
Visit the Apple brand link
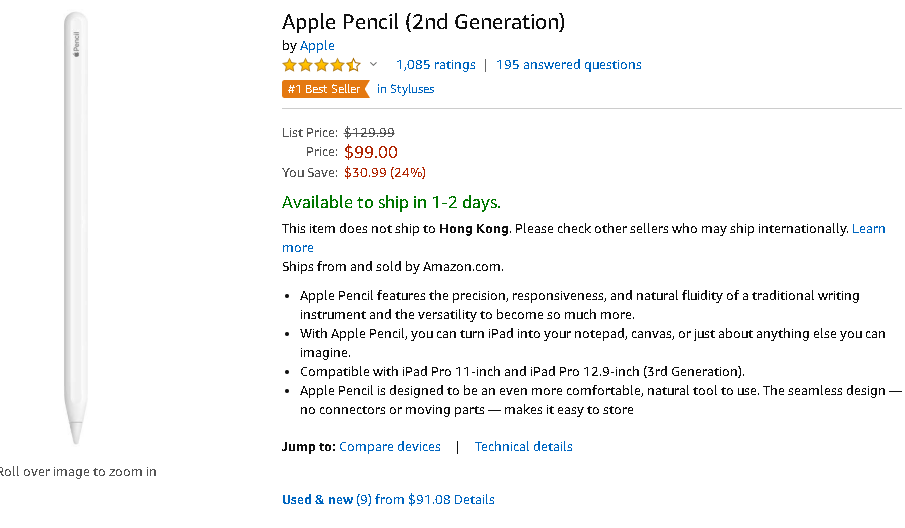(x=317, y=45)
